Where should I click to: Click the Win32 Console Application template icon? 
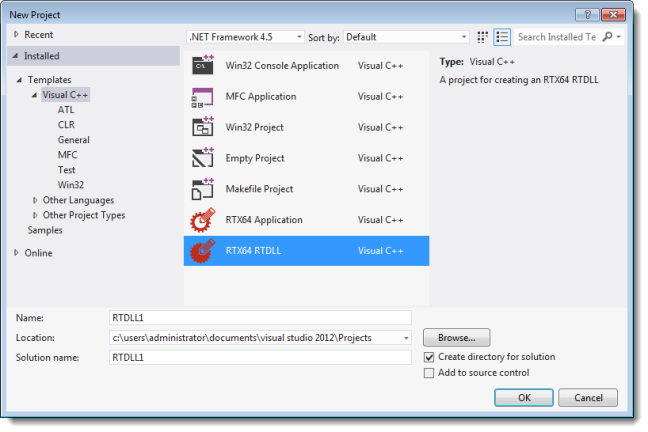pos(202,65)
